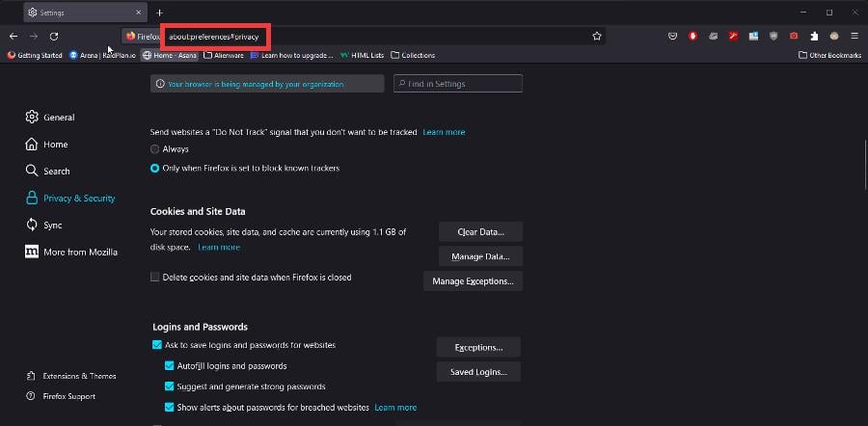Open a new tab with plus icon
This screenshot has width=868, height=426.
(x=159, y=13)
